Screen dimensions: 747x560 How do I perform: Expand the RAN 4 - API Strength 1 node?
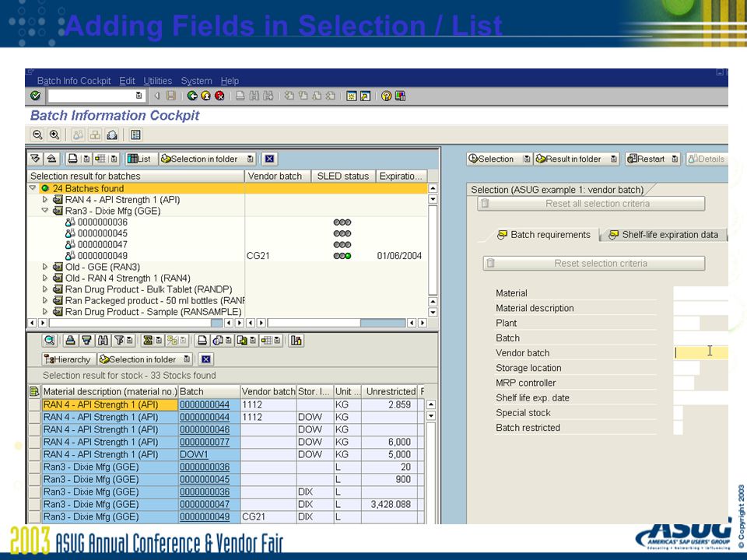coord(45,200)
